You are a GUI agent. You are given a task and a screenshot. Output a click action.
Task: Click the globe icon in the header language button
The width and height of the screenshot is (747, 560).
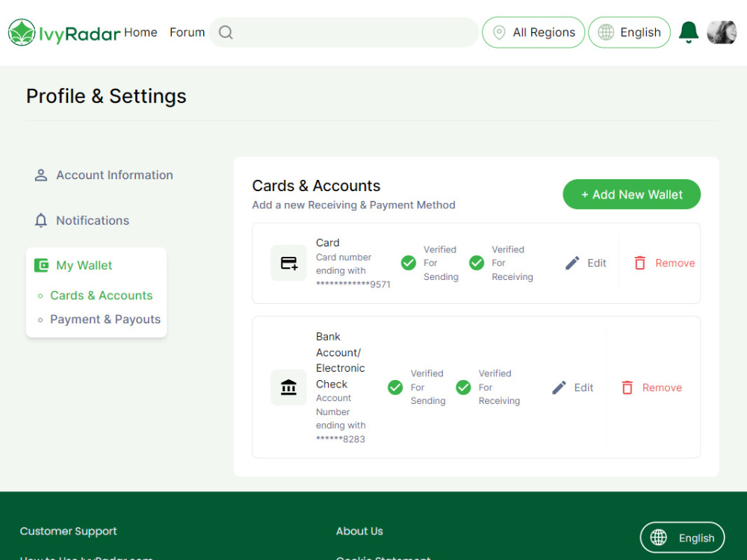click(606, 32)
